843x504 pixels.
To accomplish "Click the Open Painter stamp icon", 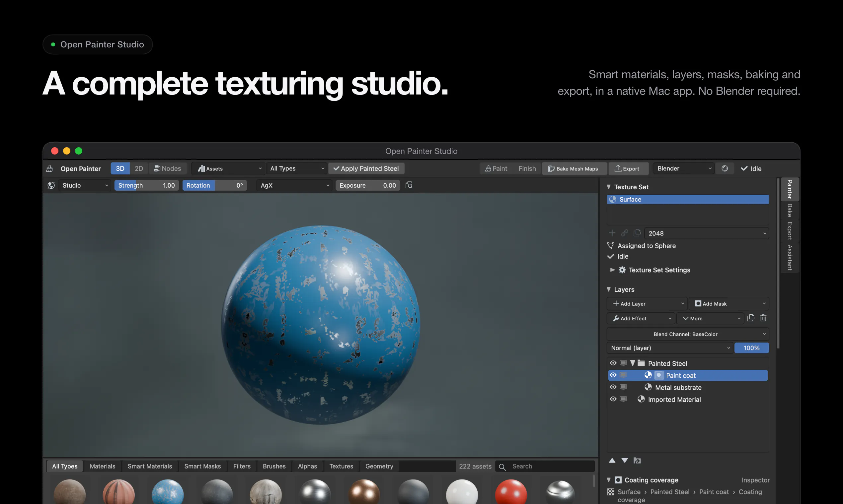I will click(x=50, y=168).
